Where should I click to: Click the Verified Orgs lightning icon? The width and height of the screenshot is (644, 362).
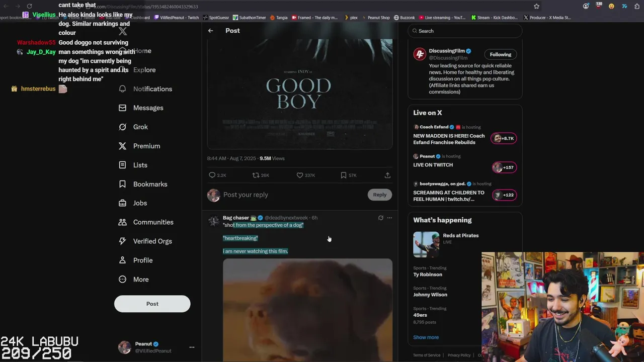coord(122,241)
